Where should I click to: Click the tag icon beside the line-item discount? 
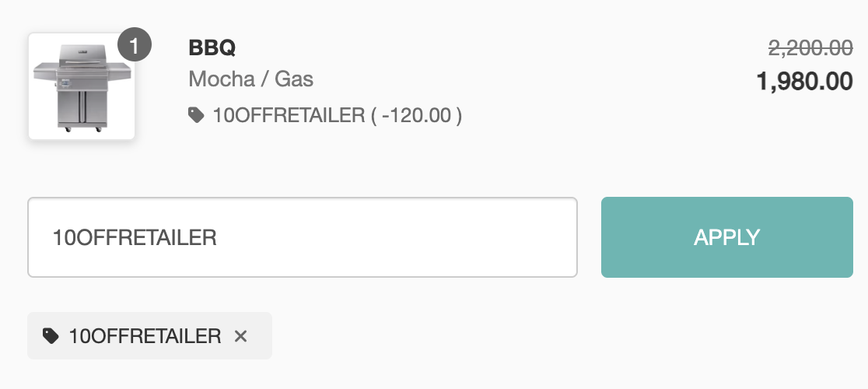point(196,116)
